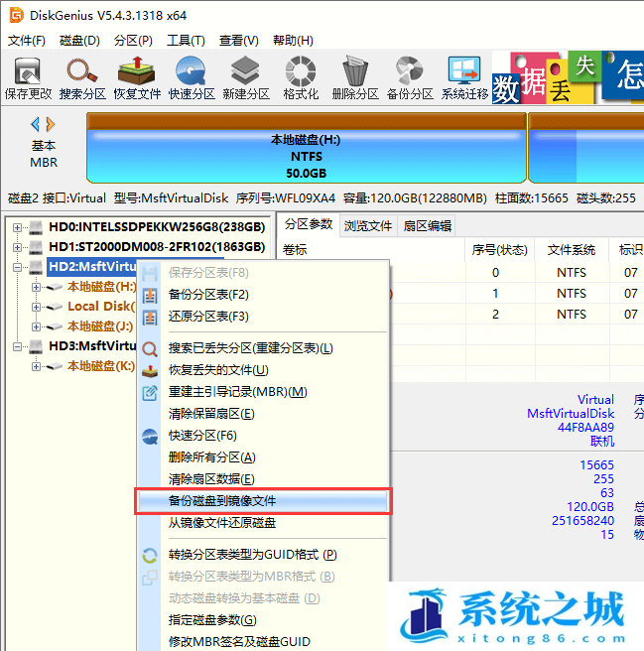This screenshot has height=651, width=644.
Task: Click the HD1 disk drive icon
Action: (36, 247)
